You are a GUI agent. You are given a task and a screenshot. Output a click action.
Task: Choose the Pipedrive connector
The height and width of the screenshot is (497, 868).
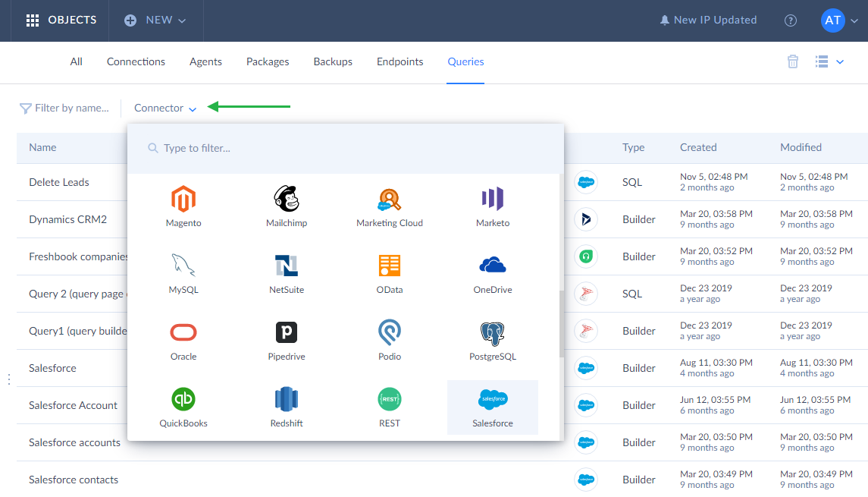[287, 340]
